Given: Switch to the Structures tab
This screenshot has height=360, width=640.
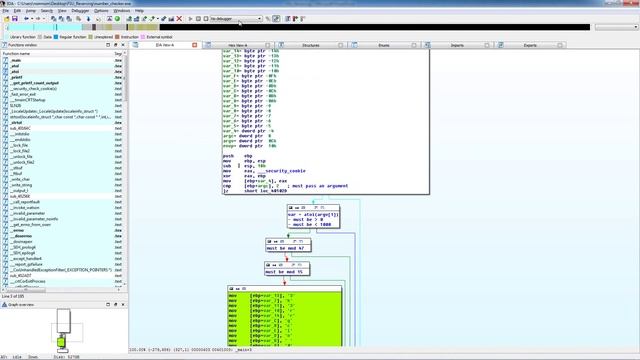Looking at the screenshot, I should pyautogui.click(x=311, y=45).
